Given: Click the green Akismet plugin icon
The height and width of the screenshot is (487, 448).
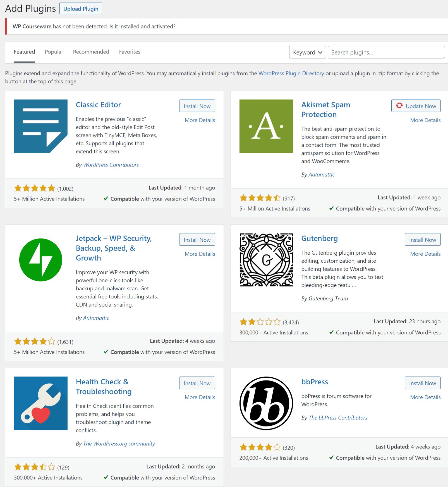Looking at the screenshot, I should click(x=266, y=126).
